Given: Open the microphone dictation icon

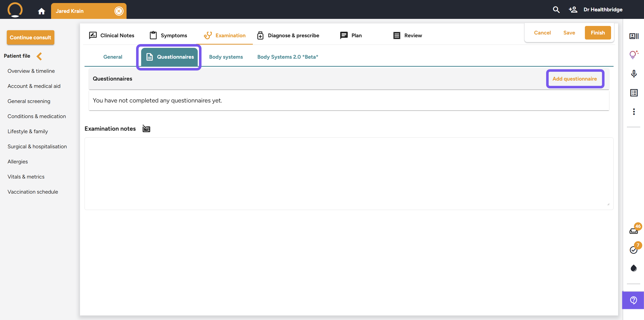Looking at the screenshot, I should 634,74.
